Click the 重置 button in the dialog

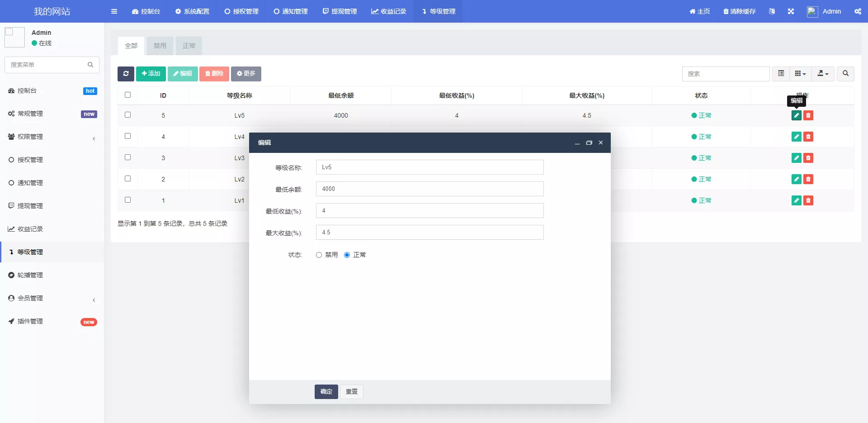351,392
